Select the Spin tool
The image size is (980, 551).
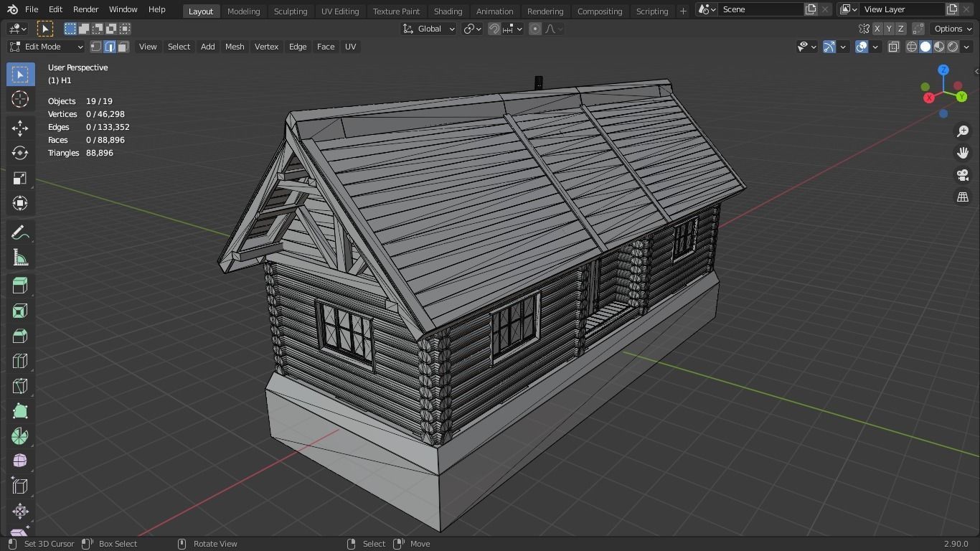20,436
